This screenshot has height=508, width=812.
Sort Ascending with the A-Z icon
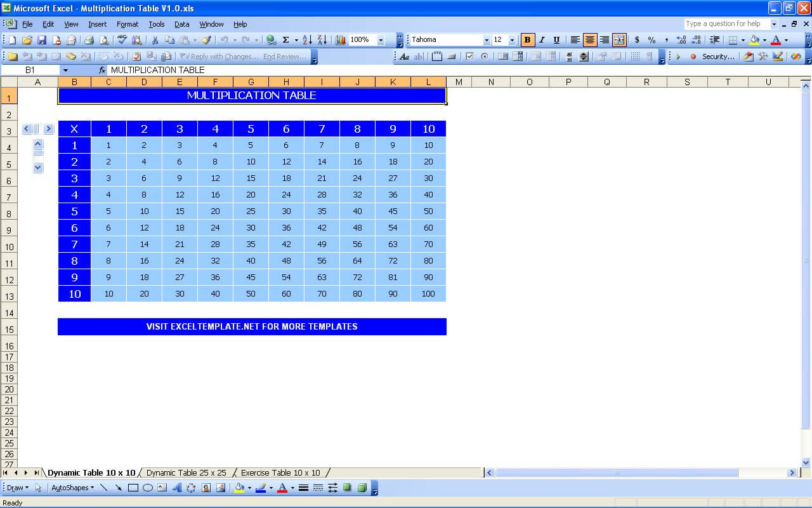tap(307, 40)
